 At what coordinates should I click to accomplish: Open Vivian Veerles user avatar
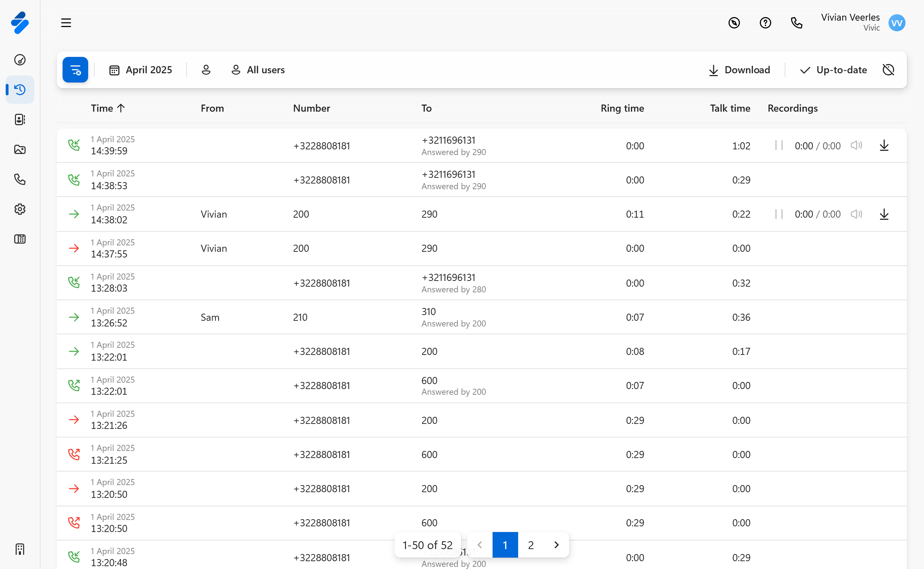pos(897,23)
